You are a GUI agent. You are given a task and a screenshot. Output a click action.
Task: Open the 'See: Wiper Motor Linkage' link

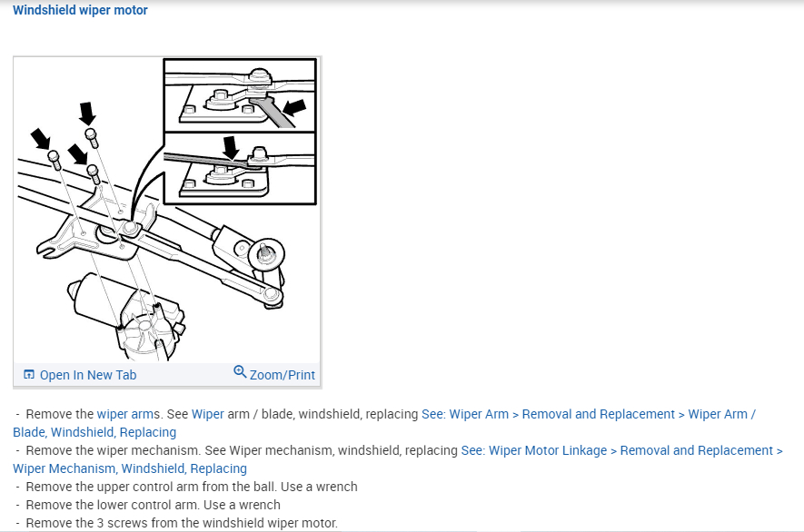[534, 450]
